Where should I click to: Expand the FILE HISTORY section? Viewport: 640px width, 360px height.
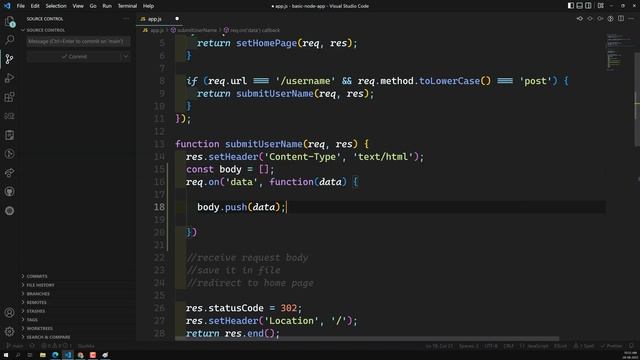[40, 285]
